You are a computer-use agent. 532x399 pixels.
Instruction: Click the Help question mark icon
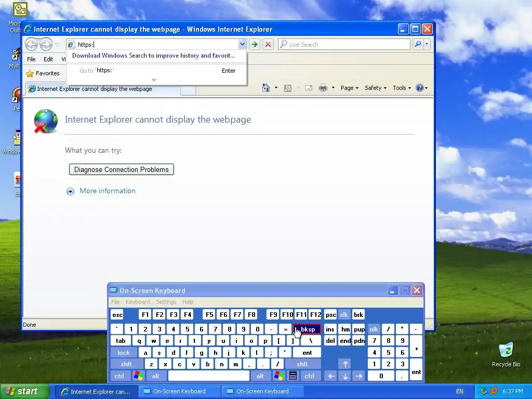pos(420,88)
